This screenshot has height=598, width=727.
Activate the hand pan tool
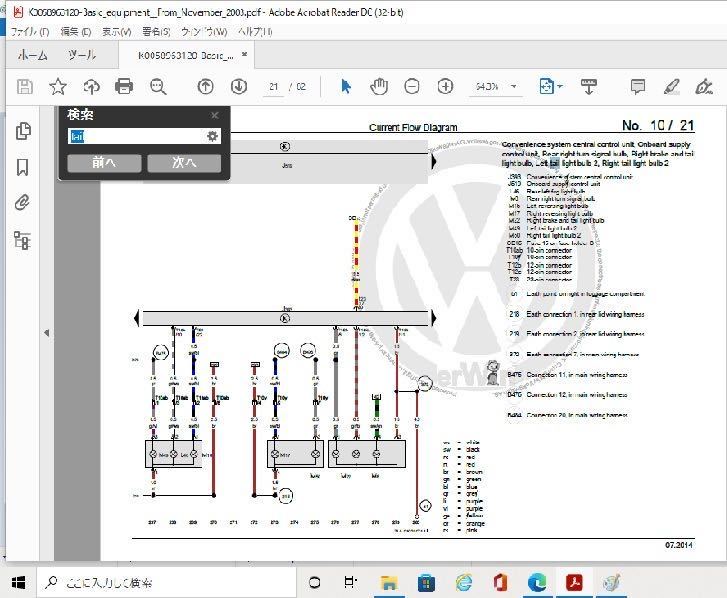coord(379,87)
